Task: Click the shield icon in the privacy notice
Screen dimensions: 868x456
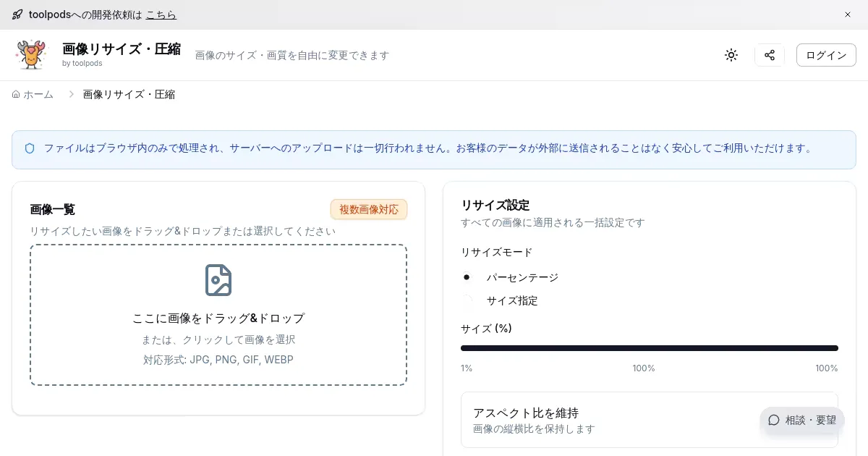Action: (x=30, y=148)
